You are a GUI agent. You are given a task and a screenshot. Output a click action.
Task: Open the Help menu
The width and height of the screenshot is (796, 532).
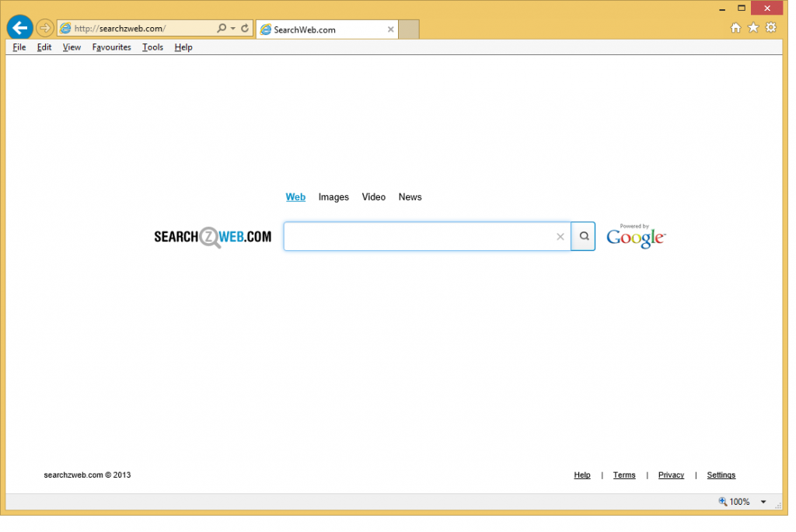pyautogui.click(x=183, y=47)
